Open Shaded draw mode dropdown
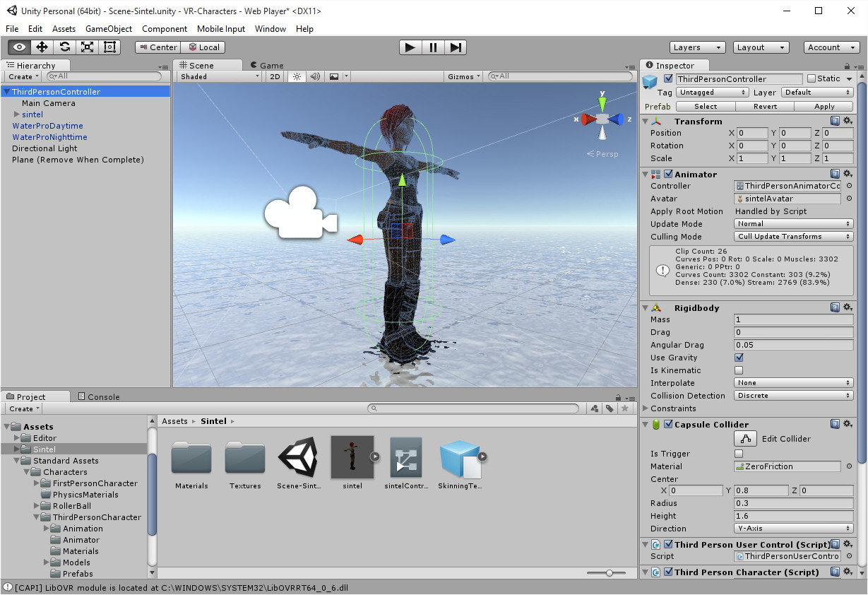868x595 pixels. point(220,76)
